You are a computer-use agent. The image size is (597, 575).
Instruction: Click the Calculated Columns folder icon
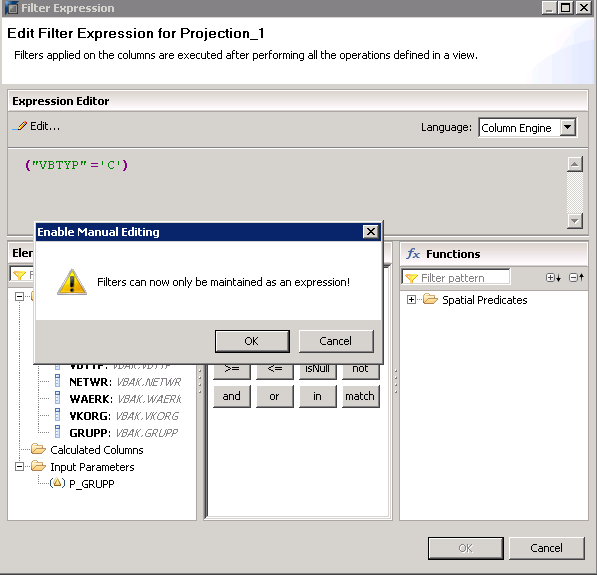click(x=38, y=449)
